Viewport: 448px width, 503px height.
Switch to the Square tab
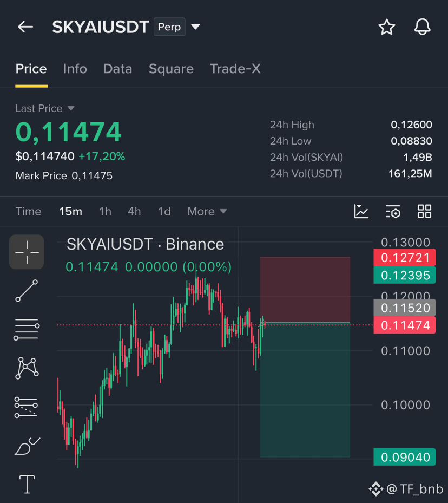pos(171,69)
